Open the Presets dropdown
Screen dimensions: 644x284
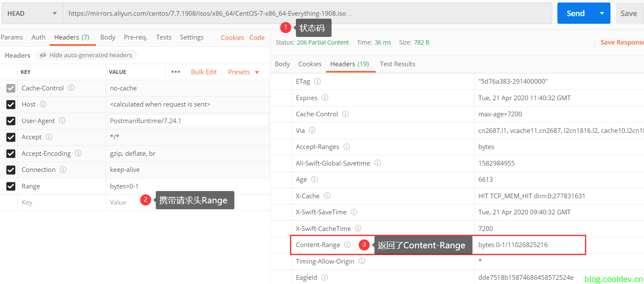[243, 72]
